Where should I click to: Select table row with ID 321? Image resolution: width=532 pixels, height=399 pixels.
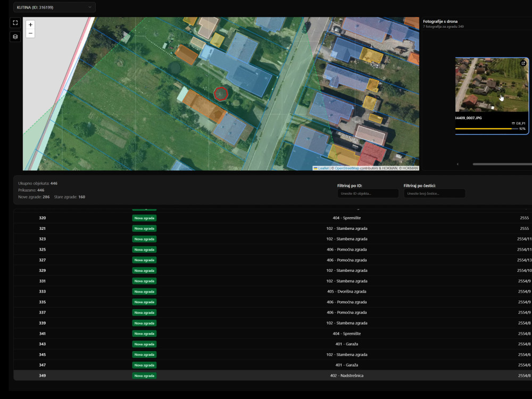273,228
